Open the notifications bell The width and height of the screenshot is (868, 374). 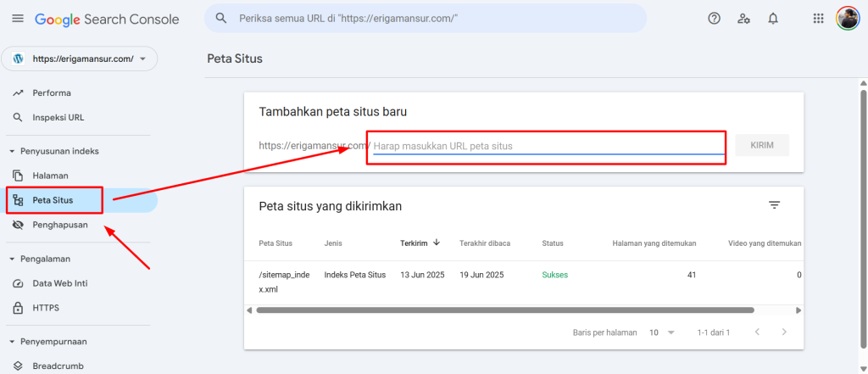773,19
